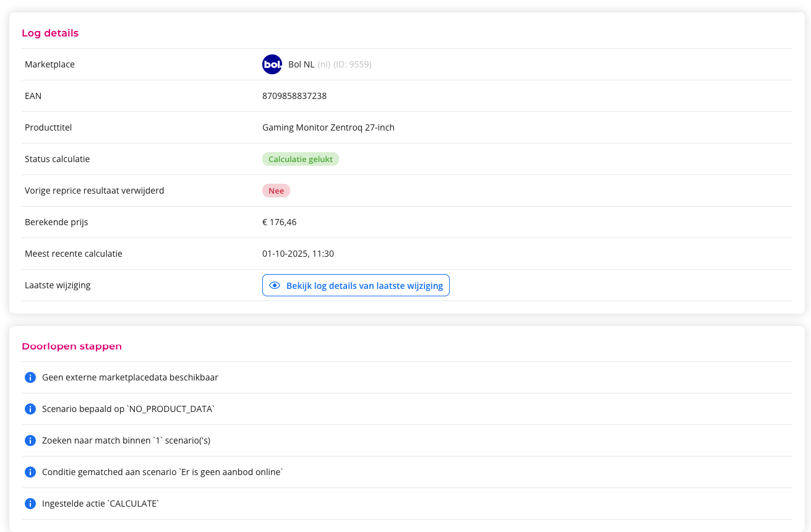Viewport: 811px width, 532px height.
Task: Click the eye icon in the log details button
Action: (275, 285)
